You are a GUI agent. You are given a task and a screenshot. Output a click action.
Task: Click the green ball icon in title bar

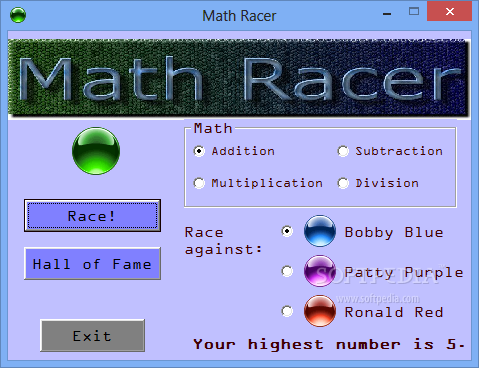click(18, 15)
